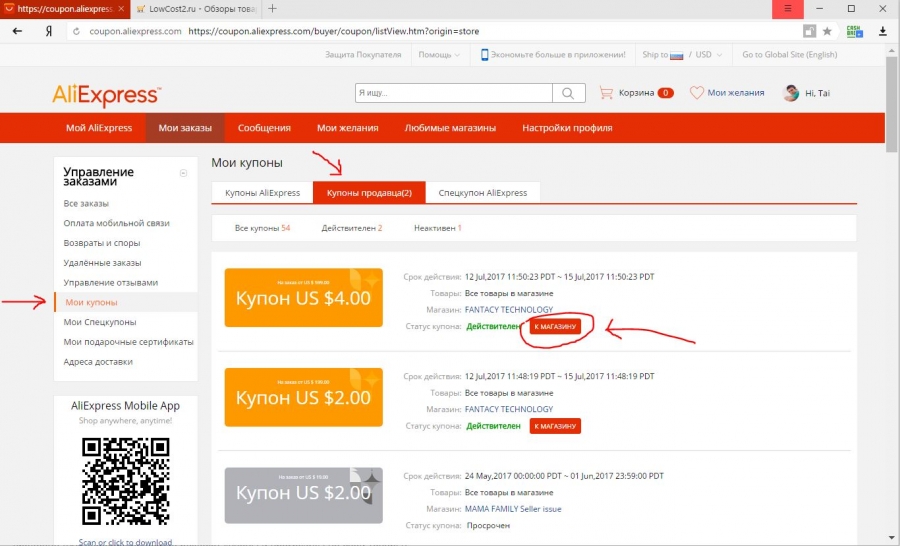900x546 pixels.
Task: Open Мои заказы menu item
Action: click(185, 128)
